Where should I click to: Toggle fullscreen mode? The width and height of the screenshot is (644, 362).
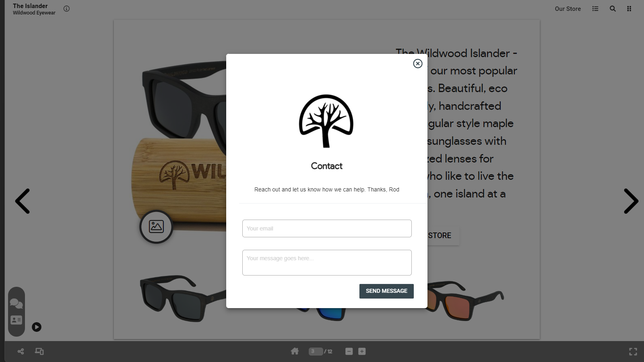(x=633, y=352)
